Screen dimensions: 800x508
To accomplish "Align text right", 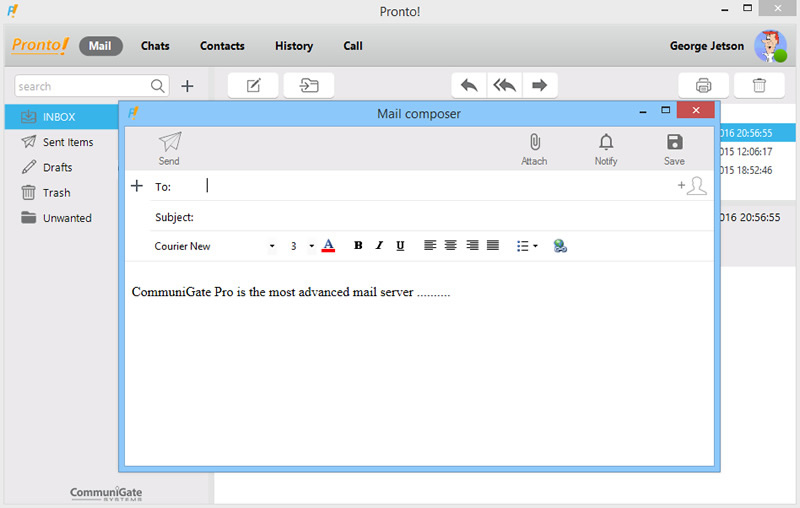I will [x=472, y=246].
